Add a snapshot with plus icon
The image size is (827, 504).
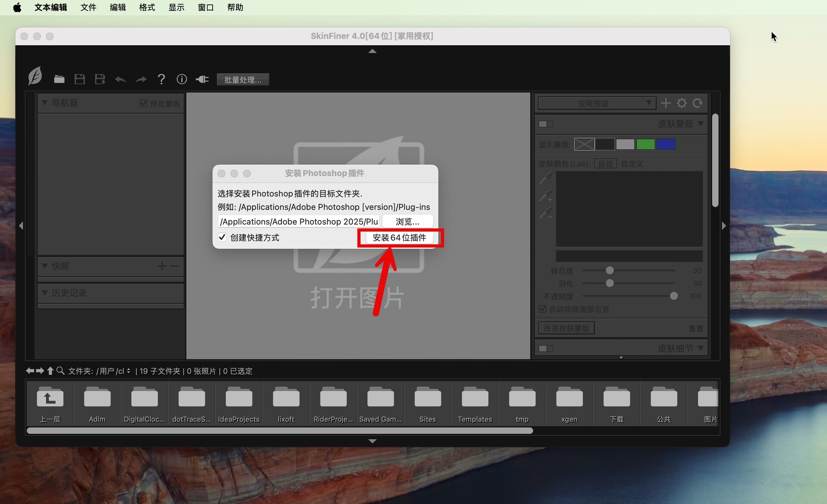point(162,266)
